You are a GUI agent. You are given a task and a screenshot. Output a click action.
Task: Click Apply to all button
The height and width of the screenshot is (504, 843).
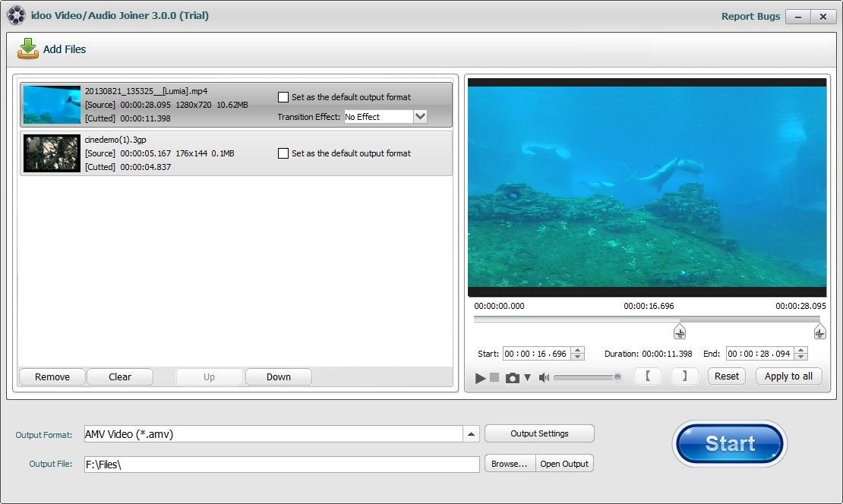(x=788, y=376)
